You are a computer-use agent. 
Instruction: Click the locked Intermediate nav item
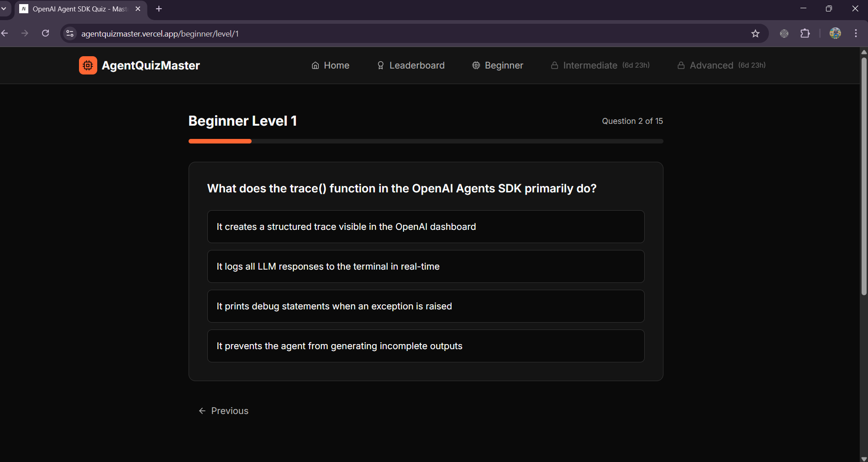point(600,65)
